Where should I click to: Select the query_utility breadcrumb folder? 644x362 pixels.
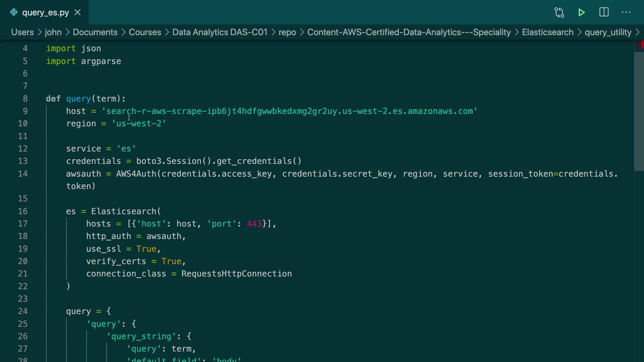[x=608, y=32]
